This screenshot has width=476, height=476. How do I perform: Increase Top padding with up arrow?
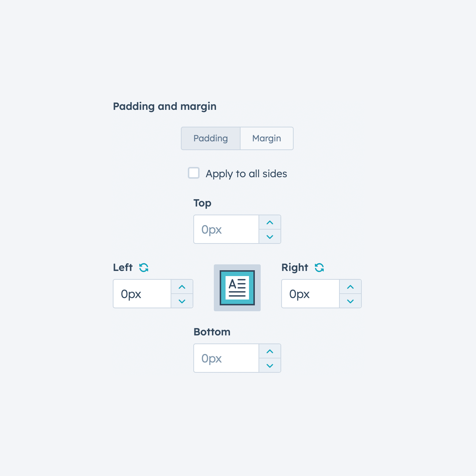(x=270, y=222)
